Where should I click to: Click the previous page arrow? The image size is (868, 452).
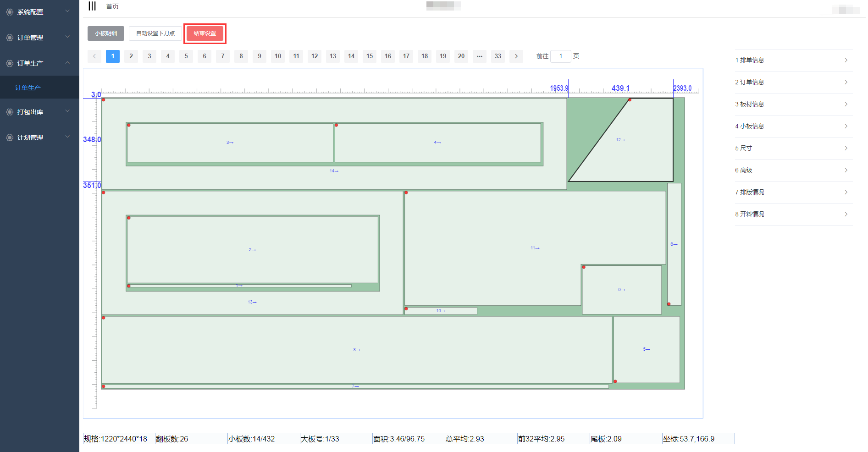tap(94, 56)
